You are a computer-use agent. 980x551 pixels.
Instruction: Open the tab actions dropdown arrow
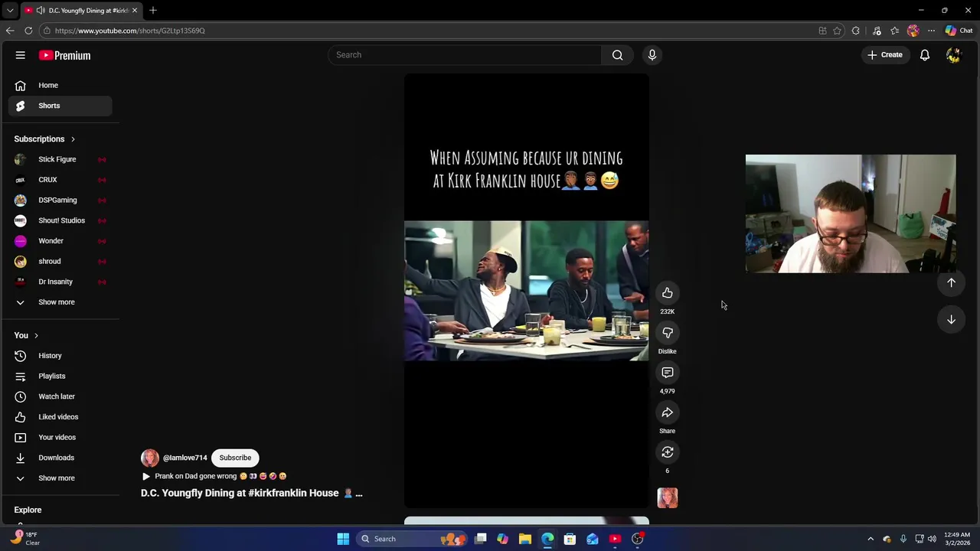point(10,11)
